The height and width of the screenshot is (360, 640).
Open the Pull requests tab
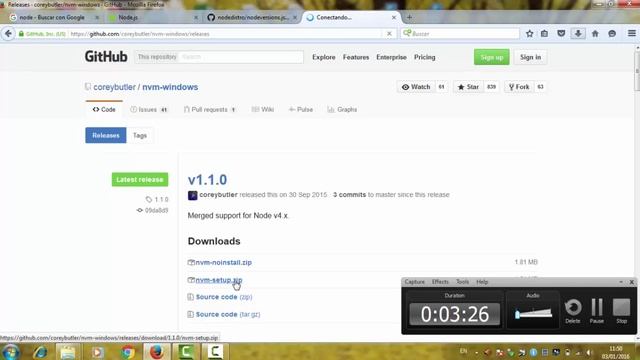pos(209,109)
